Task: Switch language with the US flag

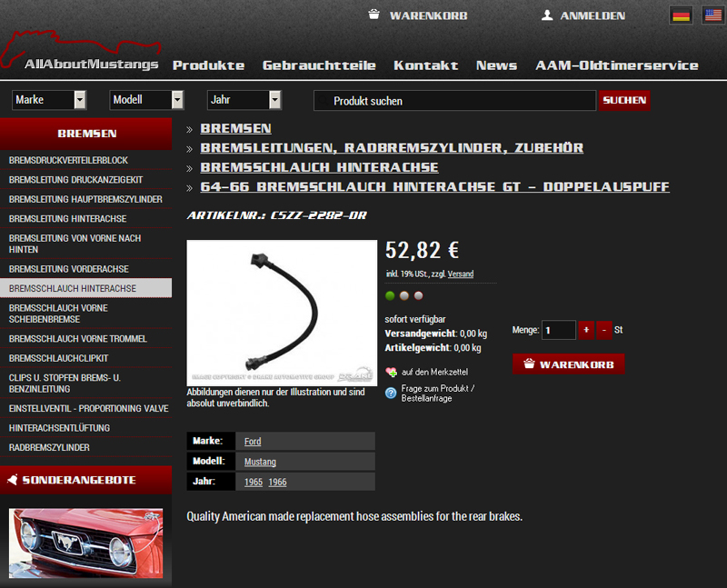Action: 713,15
